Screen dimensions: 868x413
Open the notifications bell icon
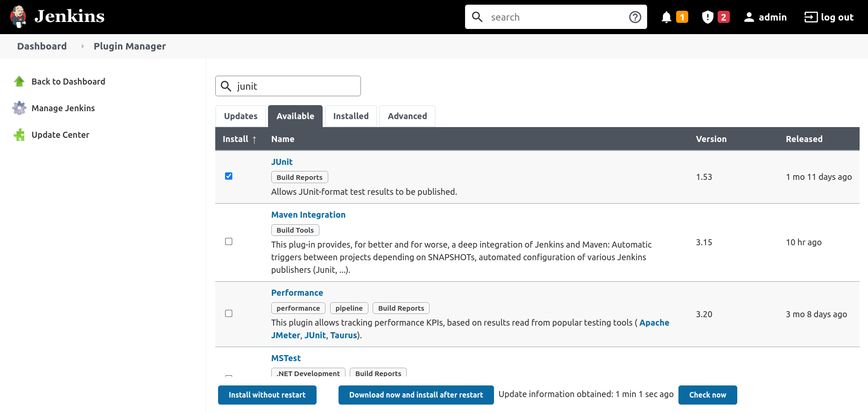[x=666, y=17]
